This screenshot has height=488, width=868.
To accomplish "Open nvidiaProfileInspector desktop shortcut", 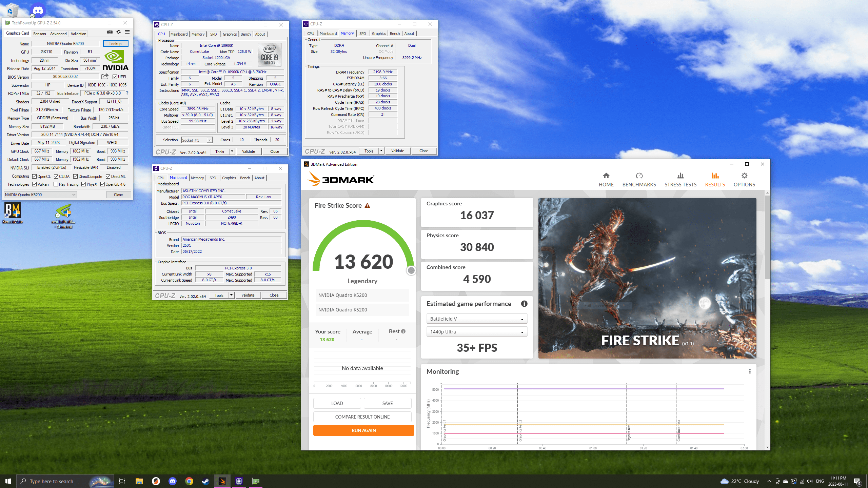I will click(64, 216).
